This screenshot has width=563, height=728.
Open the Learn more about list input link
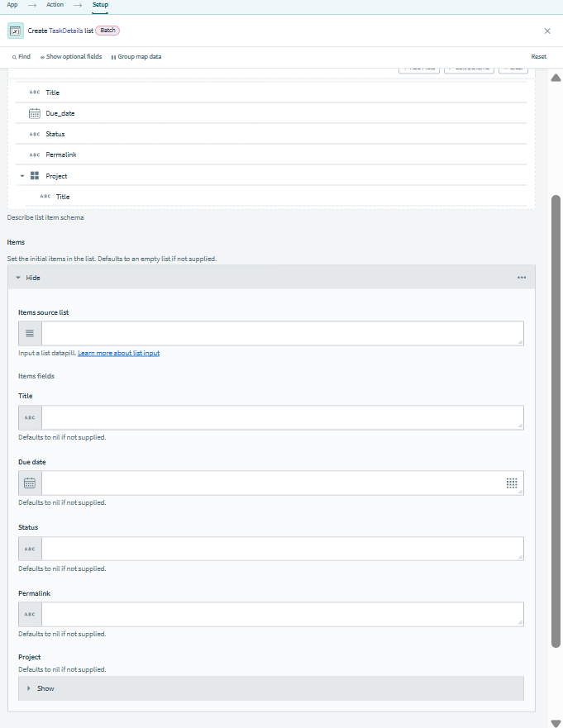point(118,353)
